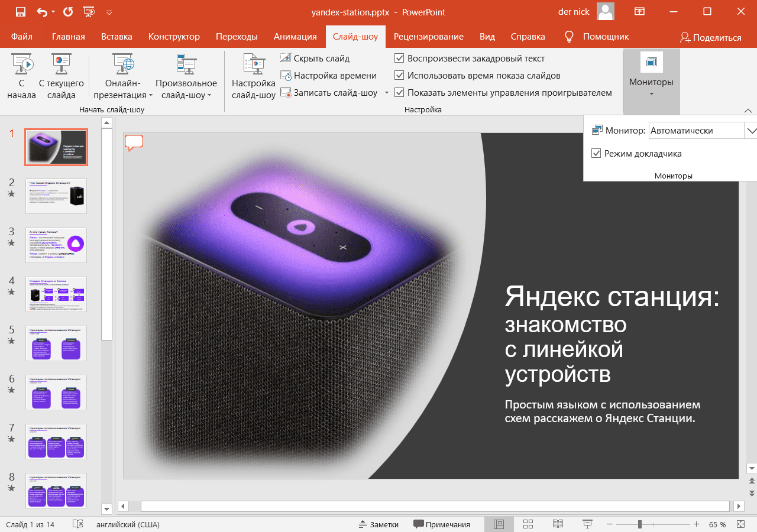
Task: Save the presentation with the floppy disk icon
Action: click(21, 12)
